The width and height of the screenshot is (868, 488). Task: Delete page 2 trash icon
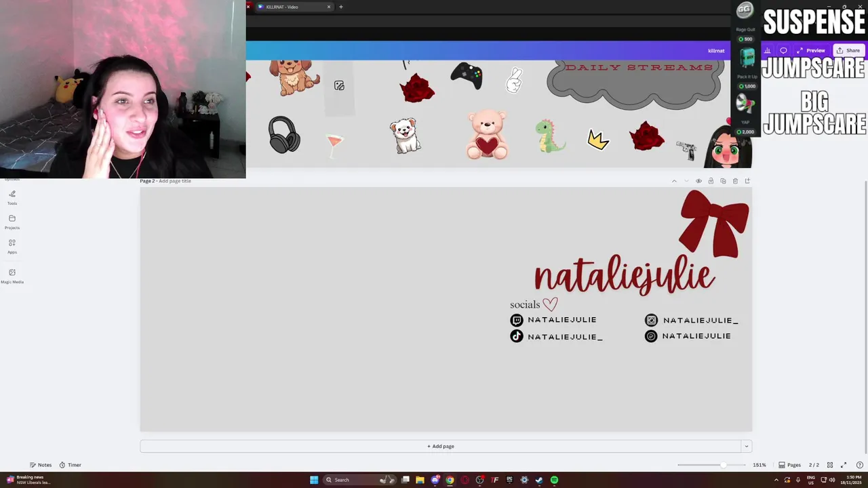[735, 181]
